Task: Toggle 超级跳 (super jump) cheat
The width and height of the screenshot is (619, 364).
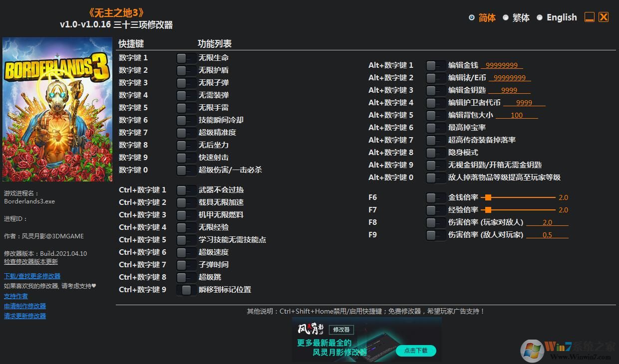Action: click(x=186, y=277)
